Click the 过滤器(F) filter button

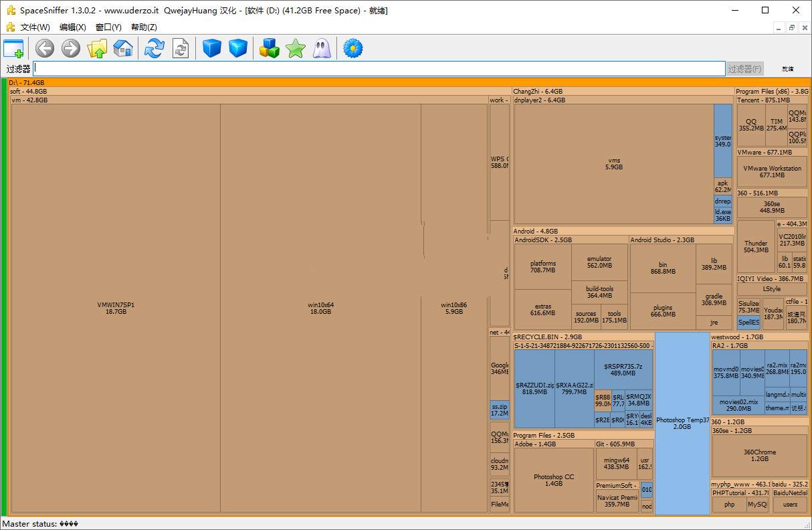pos(744,69)
